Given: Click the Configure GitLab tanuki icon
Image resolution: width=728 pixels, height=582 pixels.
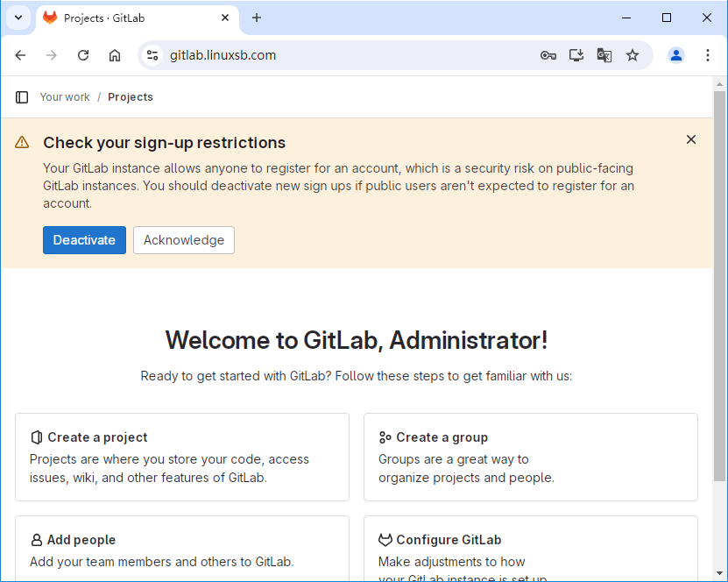Looking at the screenshot, I should pyautogui.click(x=385, y=540).
